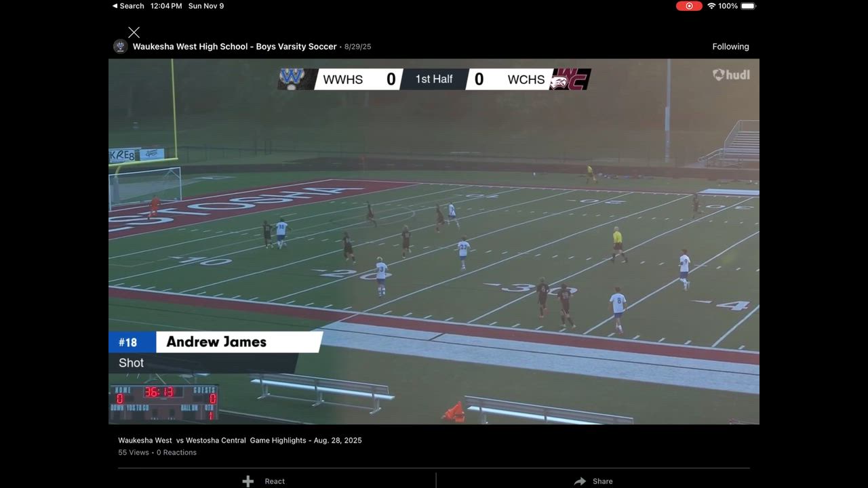Open Waukesha West High School team page

tap(235, 47)
